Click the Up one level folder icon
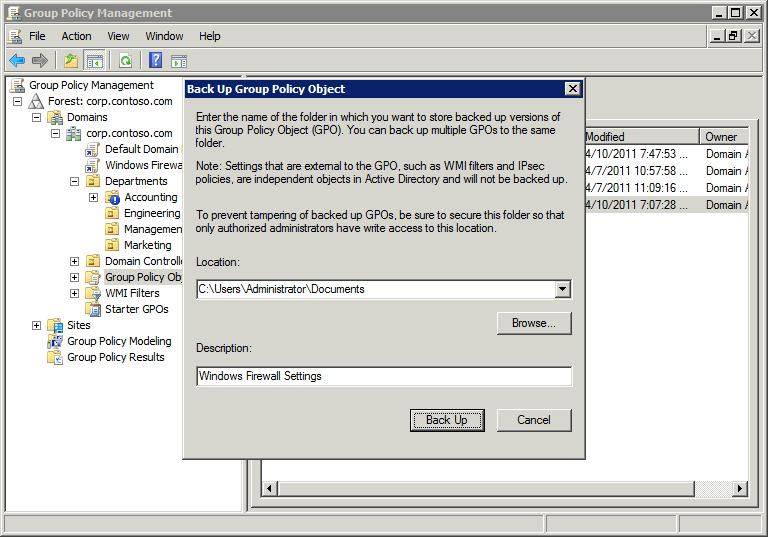The width and height of the screenshot is (768, 537). point(71,61)
